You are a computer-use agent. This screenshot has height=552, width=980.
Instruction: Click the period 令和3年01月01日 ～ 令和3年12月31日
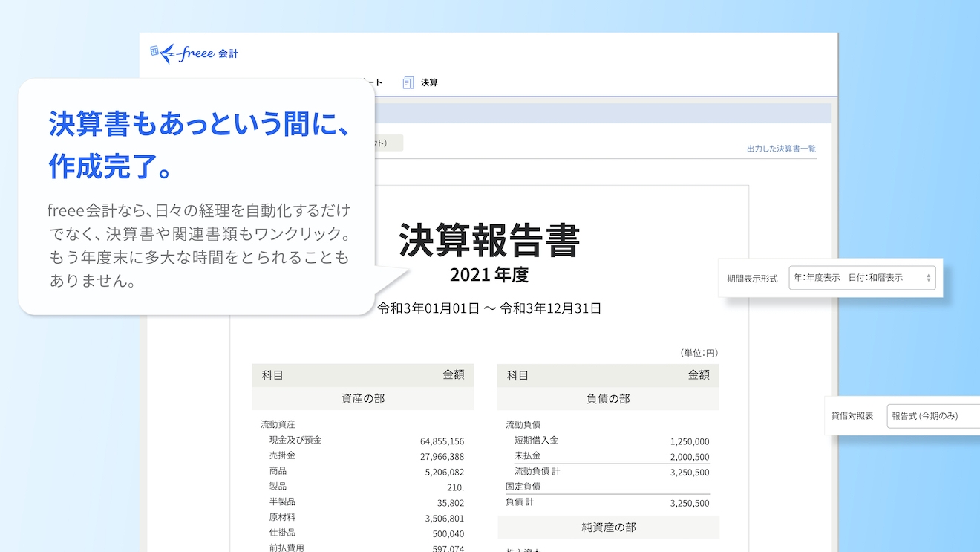(489, 308)
